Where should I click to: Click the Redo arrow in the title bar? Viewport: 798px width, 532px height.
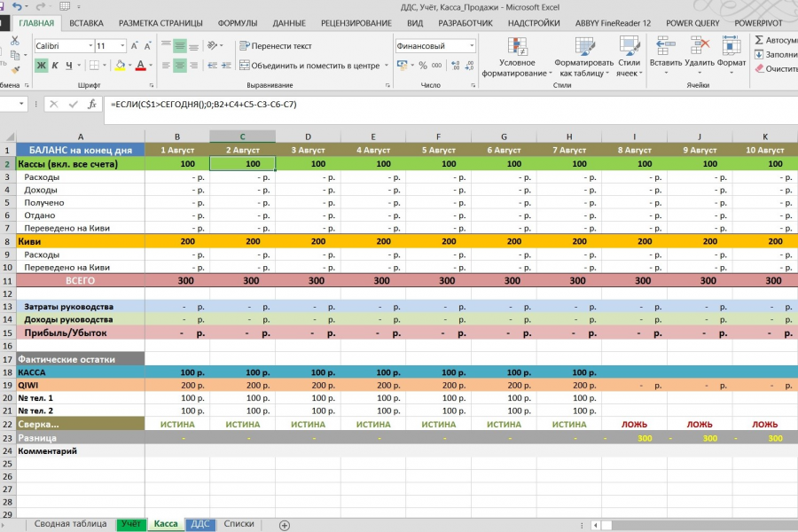(x=40, y=6)
